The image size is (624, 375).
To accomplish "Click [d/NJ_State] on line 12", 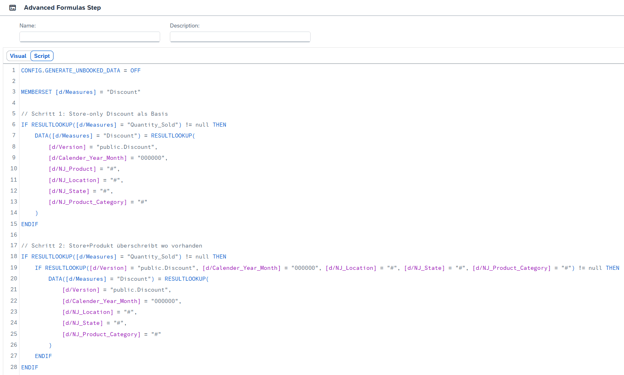I will pos(69,191).
